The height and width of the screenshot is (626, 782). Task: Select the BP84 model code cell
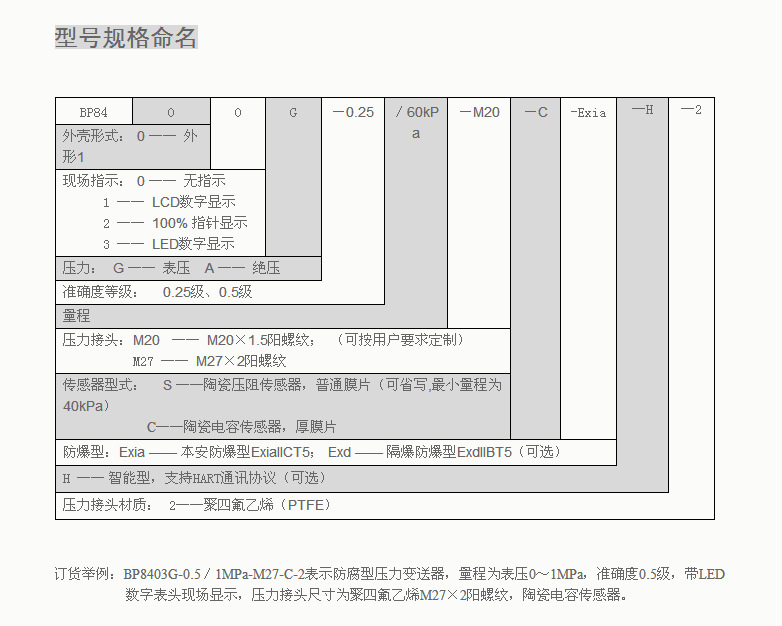tap(93, 112)
